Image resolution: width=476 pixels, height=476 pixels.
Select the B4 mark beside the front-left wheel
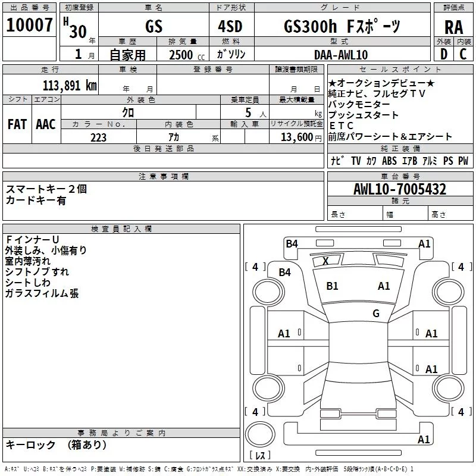[x=284, y=273]
